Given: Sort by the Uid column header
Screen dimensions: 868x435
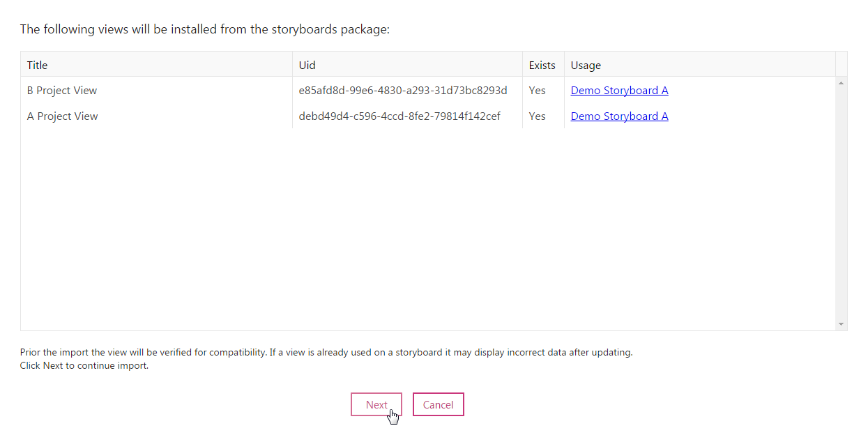Looking at the screenshot, I should tap(407, 65).
